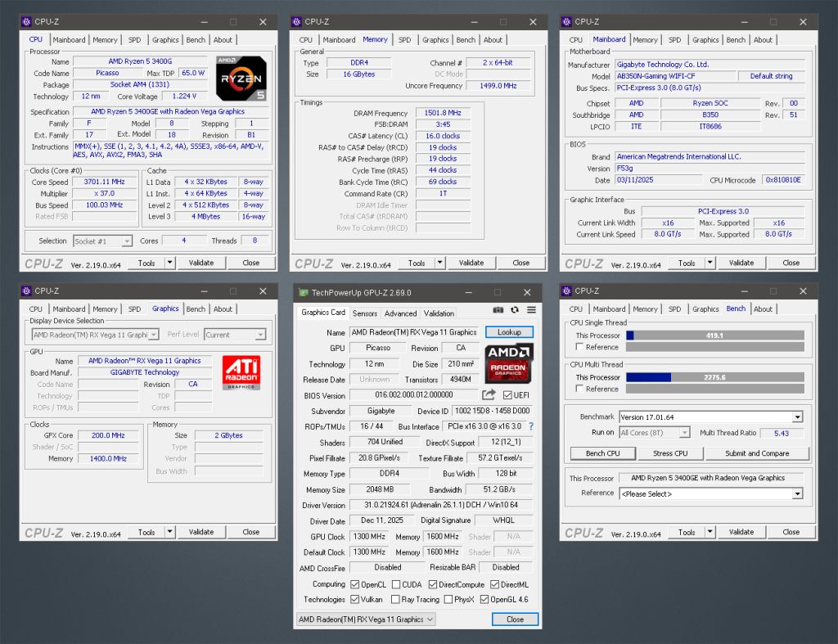Image resolution: width=838 pixels, height=644 pixels.
Task: Close the CPU-Z Memory window with X
Action: [x=533, y=22]
